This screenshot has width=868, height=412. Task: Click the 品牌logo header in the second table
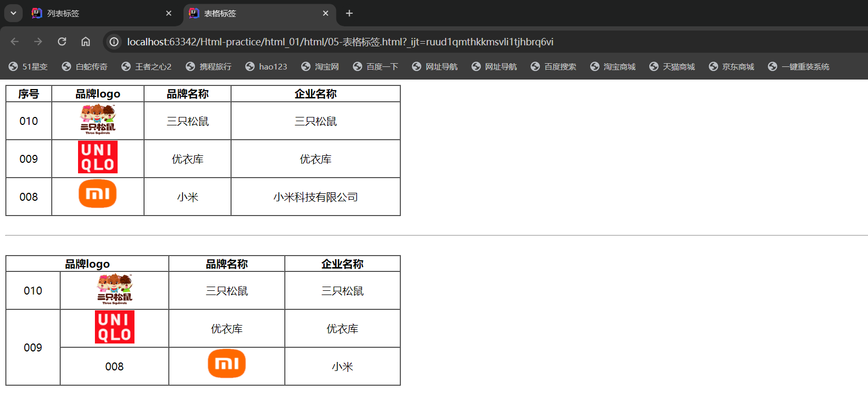coord(87,264)
